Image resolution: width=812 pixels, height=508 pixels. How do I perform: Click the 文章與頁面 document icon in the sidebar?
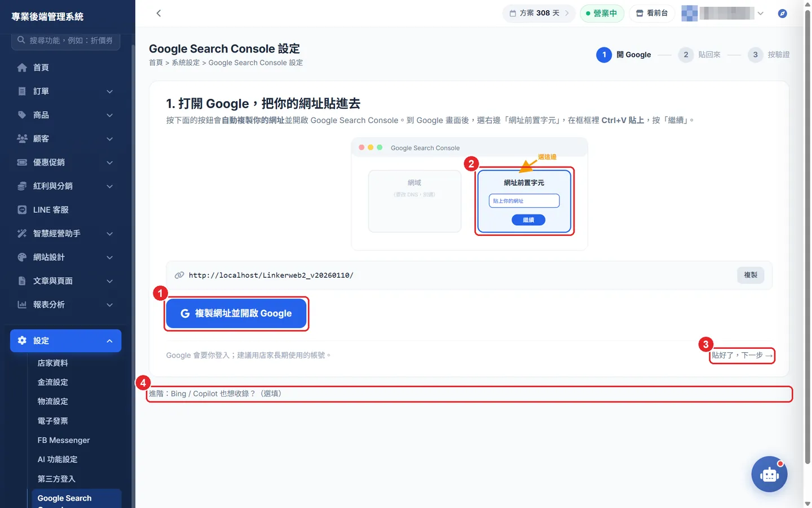[x=22, y=281]
